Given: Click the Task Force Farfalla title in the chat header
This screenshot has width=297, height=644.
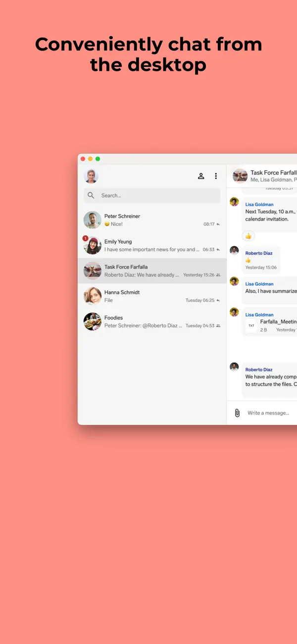Looking at the screenshot, I should 274,172.
